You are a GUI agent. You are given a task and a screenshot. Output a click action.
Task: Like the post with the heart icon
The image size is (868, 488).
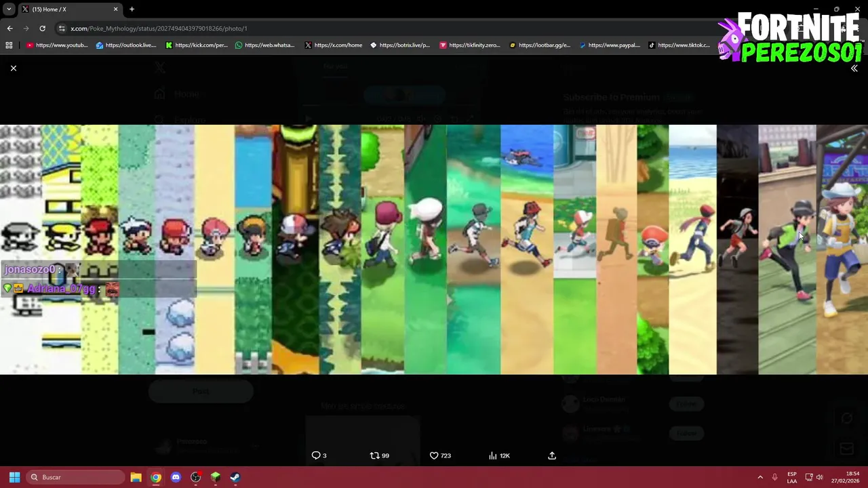pyautogui.click(x=434, y=455)
